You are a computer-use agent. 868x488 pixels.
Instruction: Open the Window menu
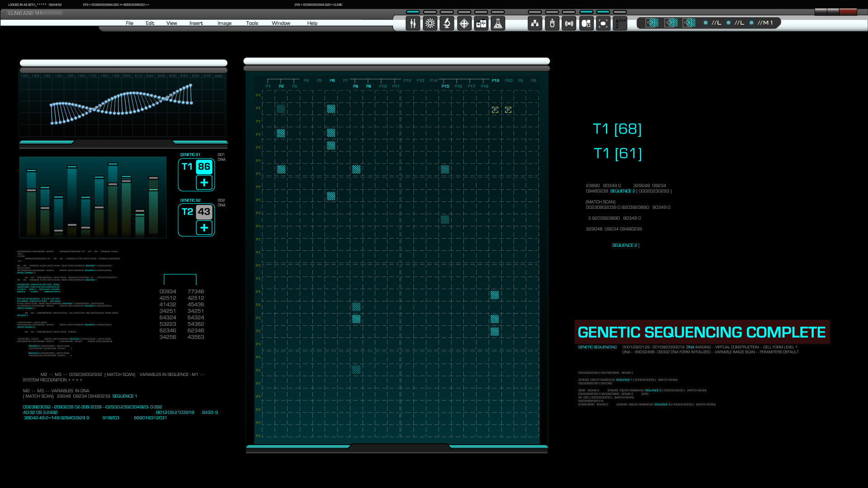(x=281, y=23)
